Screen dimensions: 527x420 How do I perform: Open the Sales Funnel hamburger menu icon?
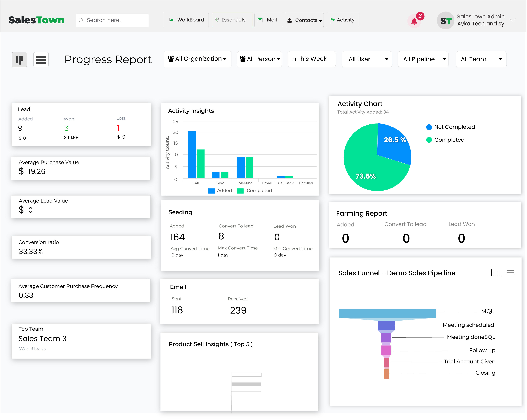(x=511, y=273)
